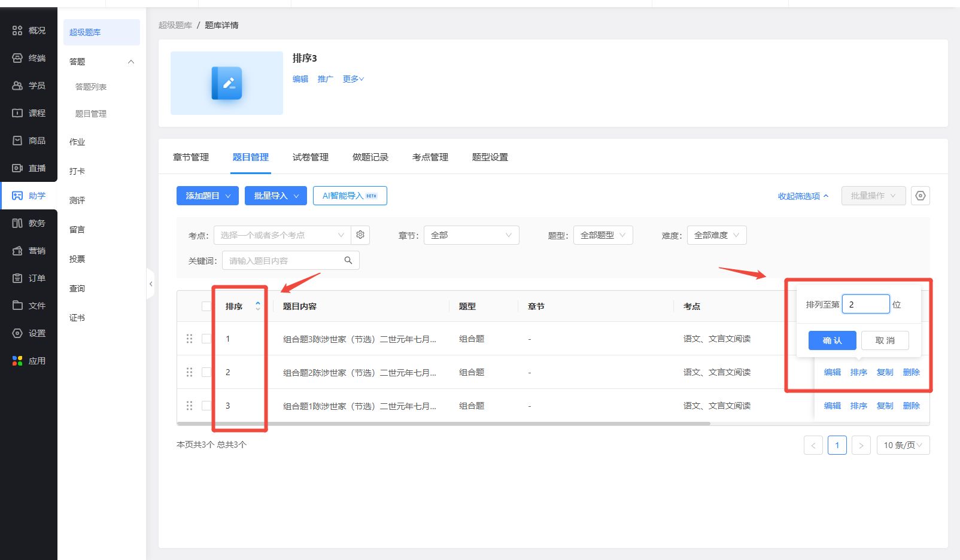Open 应用 from the sidebar
Screen dimensions: 960x560
[29, 361]
